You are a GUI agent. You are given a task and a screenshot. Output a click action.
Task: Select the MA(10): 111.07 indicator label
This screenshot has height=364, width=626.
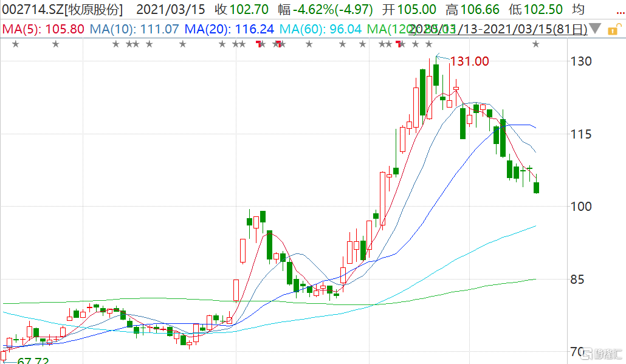tap(134, 29)
